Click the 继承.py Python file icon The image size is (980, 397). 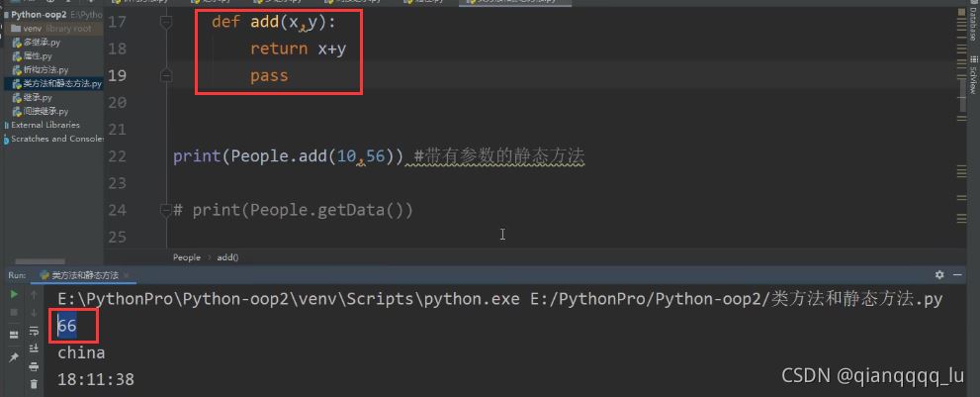tap(17, 98)
